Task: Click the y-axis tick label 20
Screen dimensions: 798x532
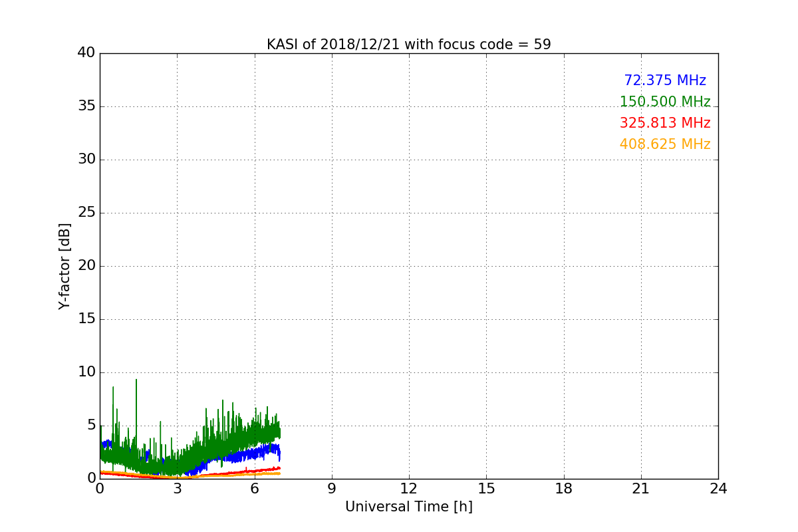Action: 86,266
